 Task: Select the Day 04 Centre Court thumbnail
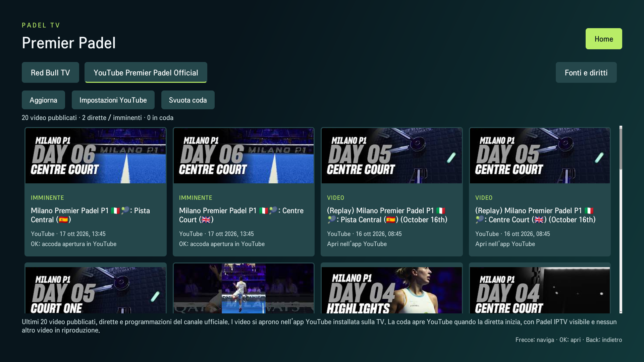tap(540, 290)
